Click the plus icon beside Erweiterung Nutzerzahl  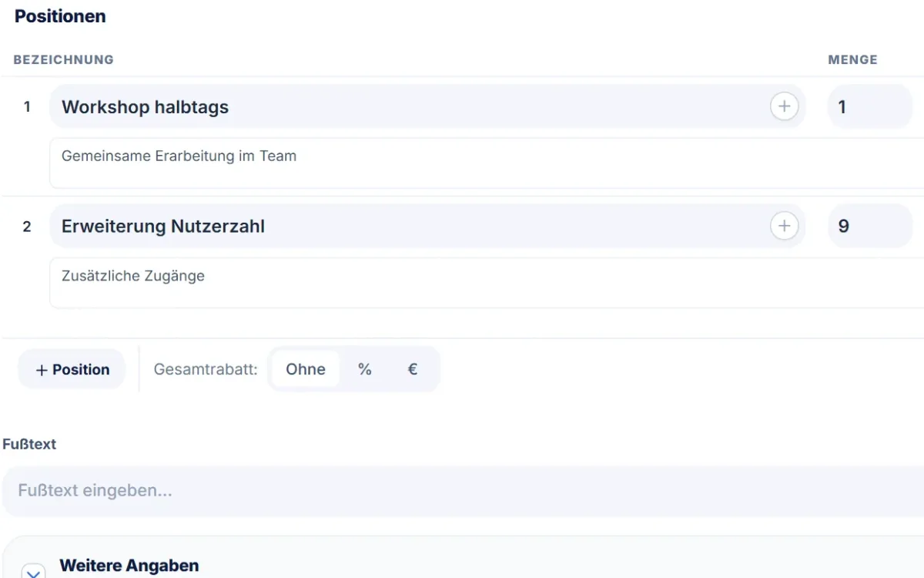[784, 226]
